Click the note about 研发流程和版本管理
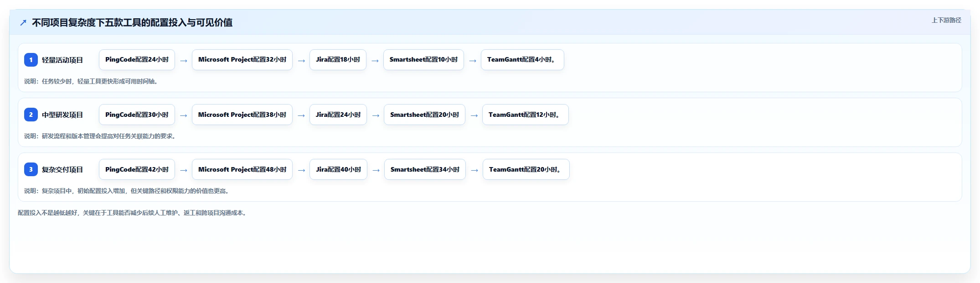This screenshot has height=283, width=980. (100, 136)
